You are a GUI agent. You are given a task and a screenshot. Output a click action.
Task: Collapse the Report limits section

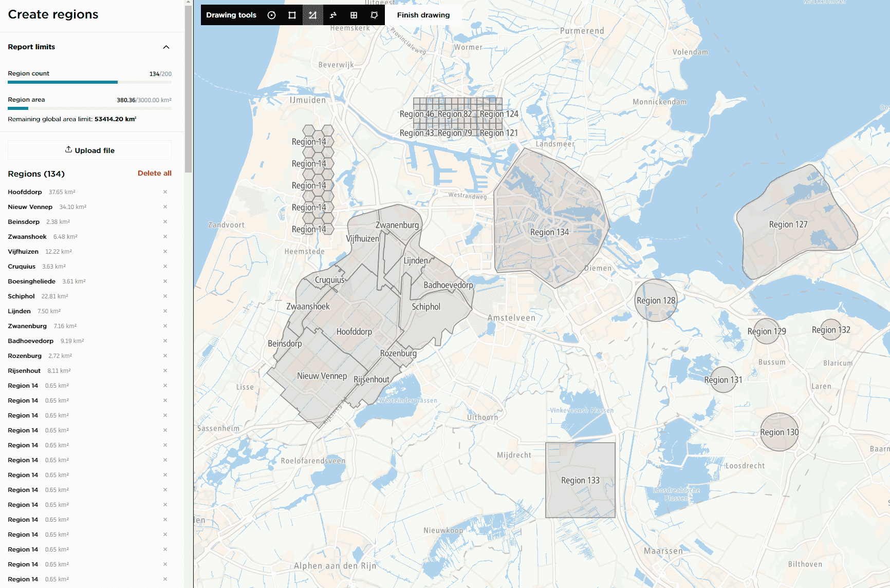pos(166,47)
